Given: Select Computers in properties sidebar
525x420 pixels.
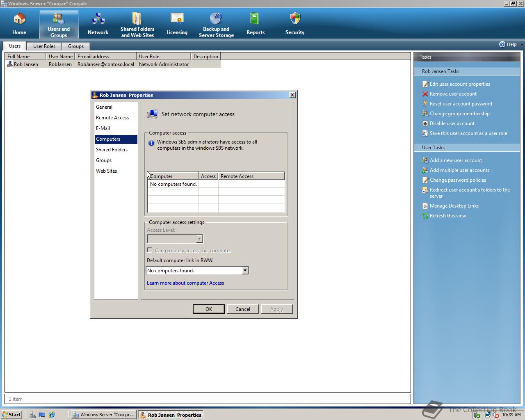Looking at the screenshot, I should click(116, 139).
